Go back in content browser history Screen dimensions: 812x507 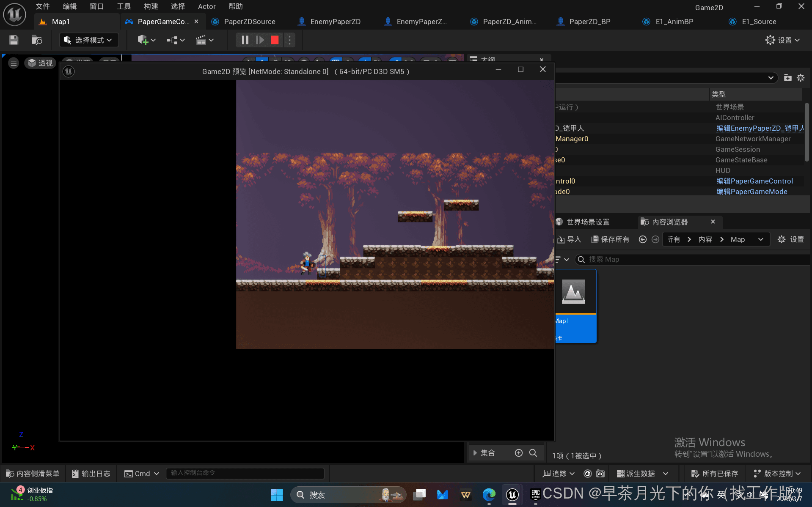642,239
